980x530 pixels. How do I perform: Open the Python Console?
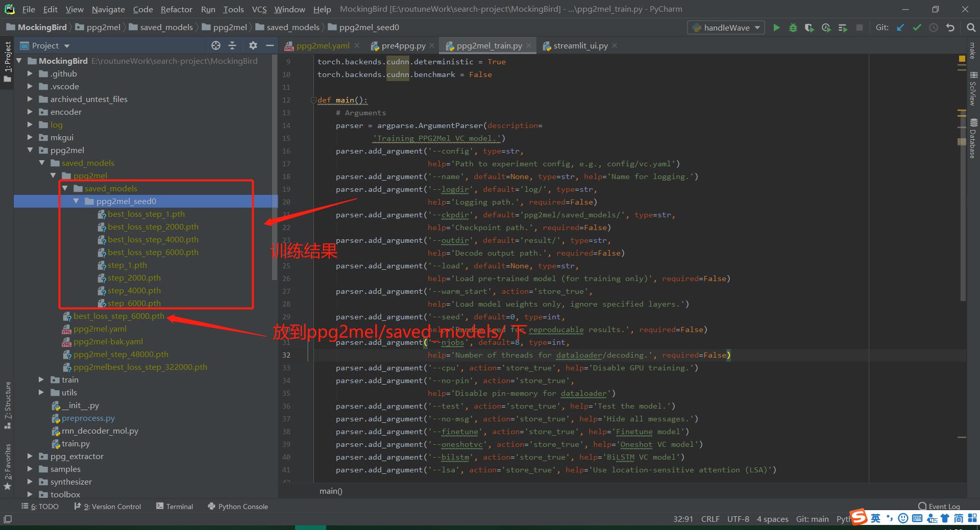tap(238, 506)
